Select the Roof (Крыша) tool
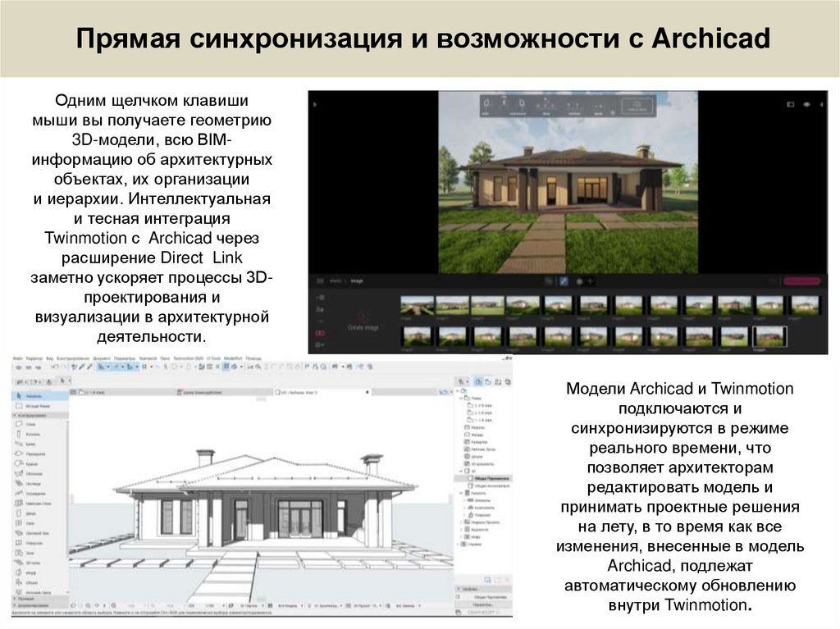840x629 pixels. point(40,464)
